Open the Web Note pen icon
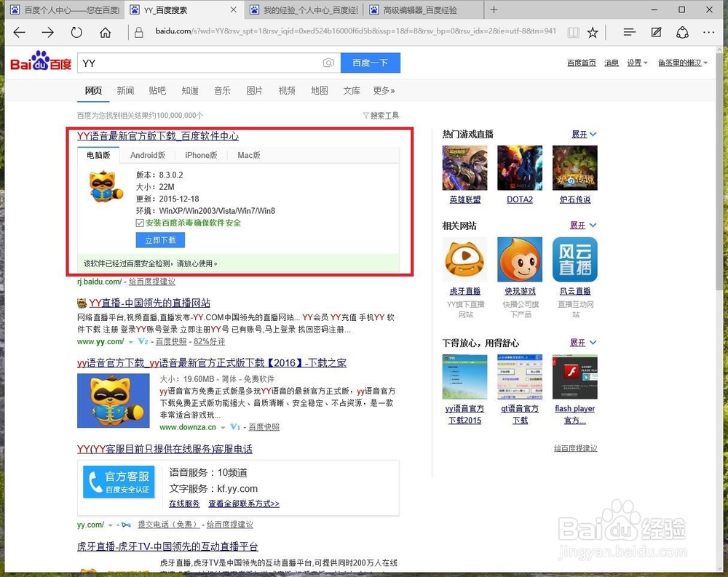Viewport: 728px width, 577px height. tap(656, 32)
